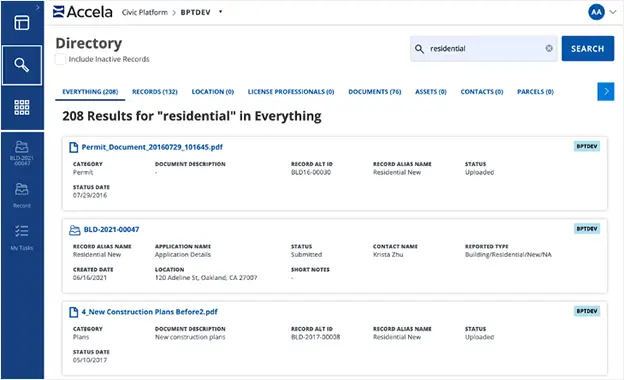
Task: Click the SEARCH button
Action: 587,49
